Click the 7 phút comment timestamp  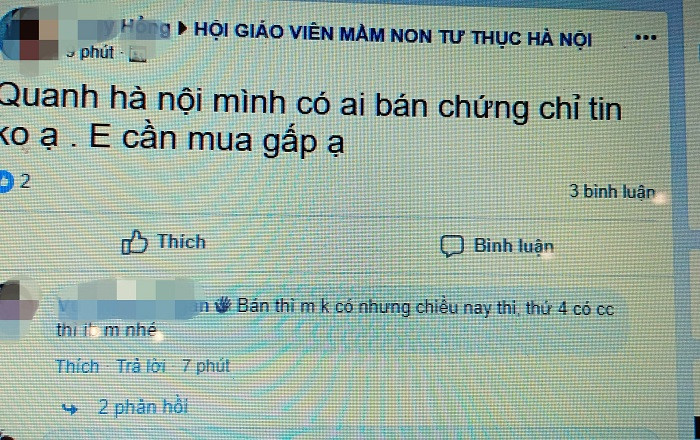(x=205, y=366)
